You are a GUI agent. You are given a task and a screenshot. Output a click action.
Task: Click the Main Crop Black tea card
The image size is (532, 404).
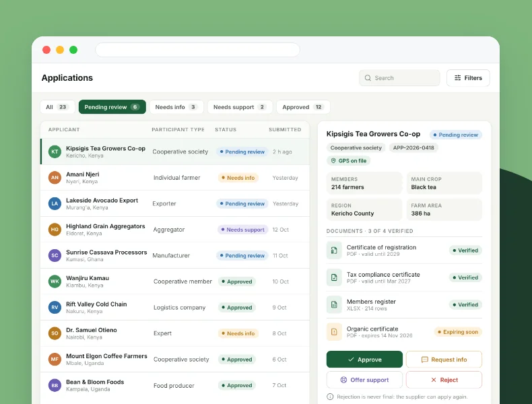pyautogui.click(x=444, y=183)
